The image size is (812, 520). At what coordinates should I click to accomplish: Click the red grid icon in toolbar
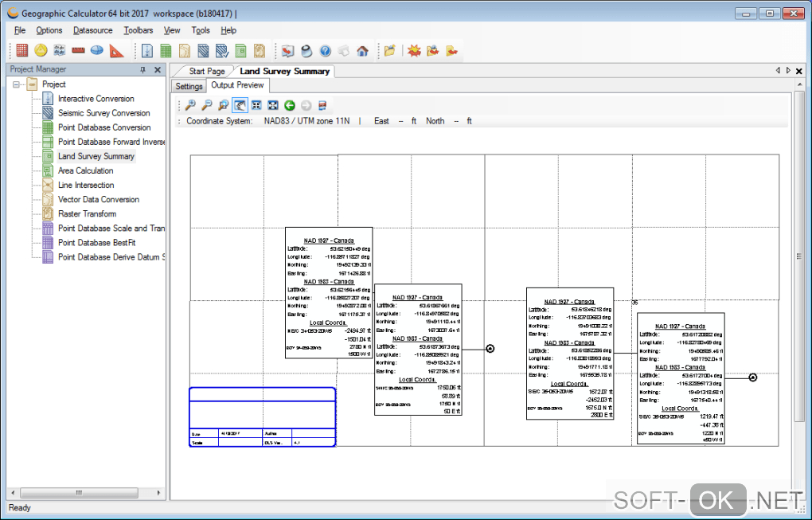click(x=22, y=51)
